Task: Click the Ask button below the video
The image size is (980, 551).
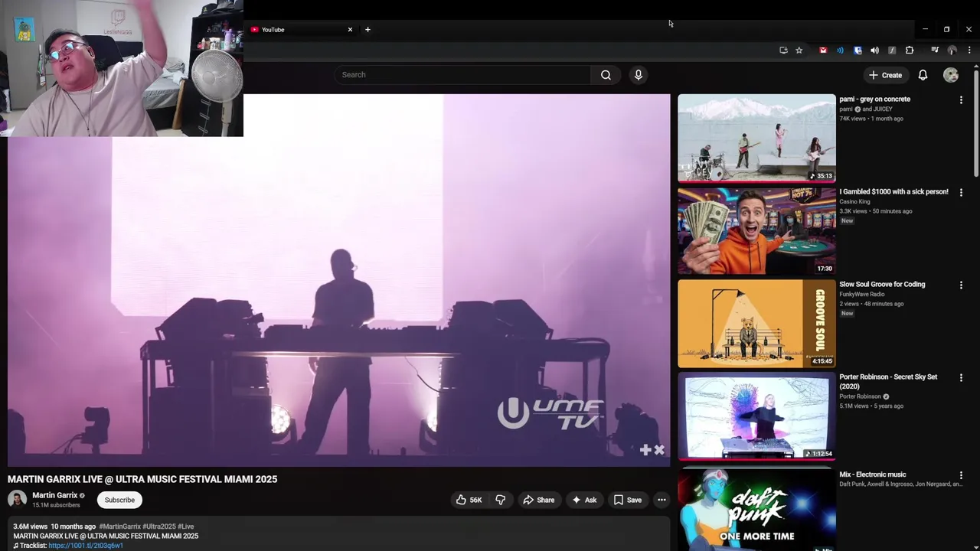Action: [x=584, y=500]
